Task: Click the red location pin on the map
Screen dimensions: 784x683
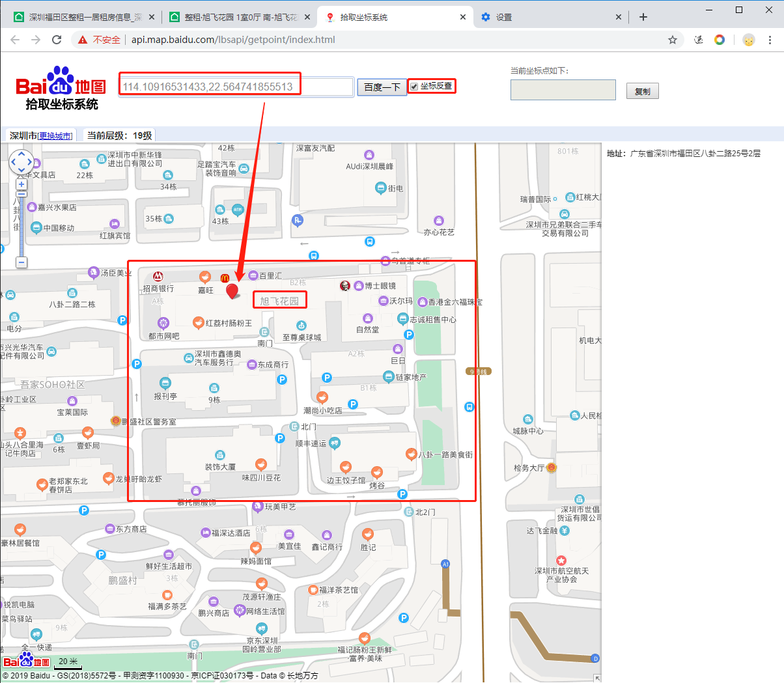Action: coord(232,291)
